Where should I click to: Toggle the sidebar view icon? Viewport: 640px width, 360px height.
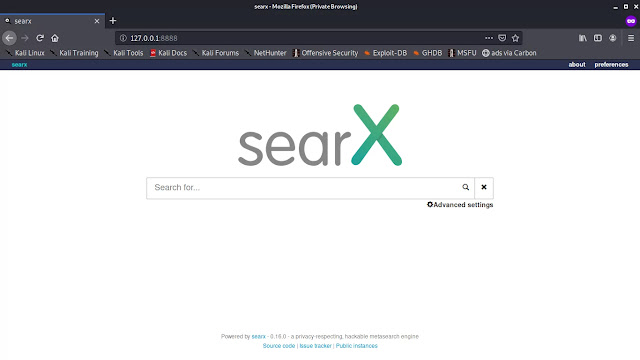(598, 38)
